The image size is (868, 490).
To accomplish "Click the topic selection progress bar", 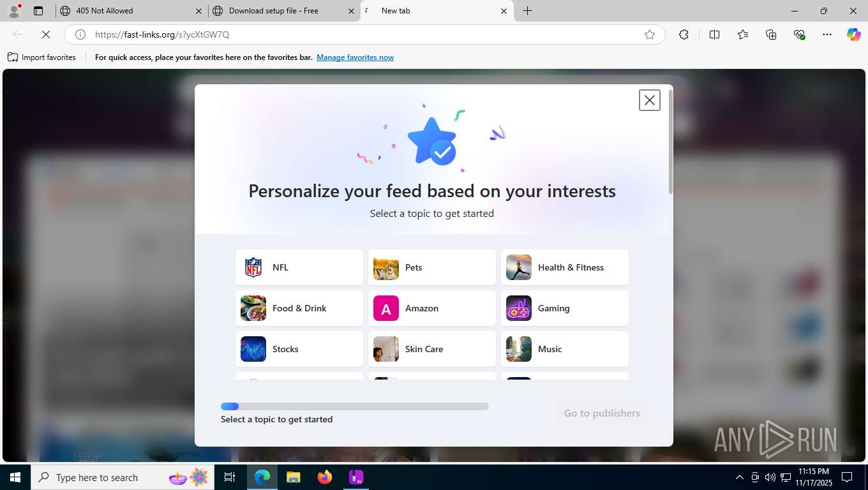I will (x=355, y=406).
